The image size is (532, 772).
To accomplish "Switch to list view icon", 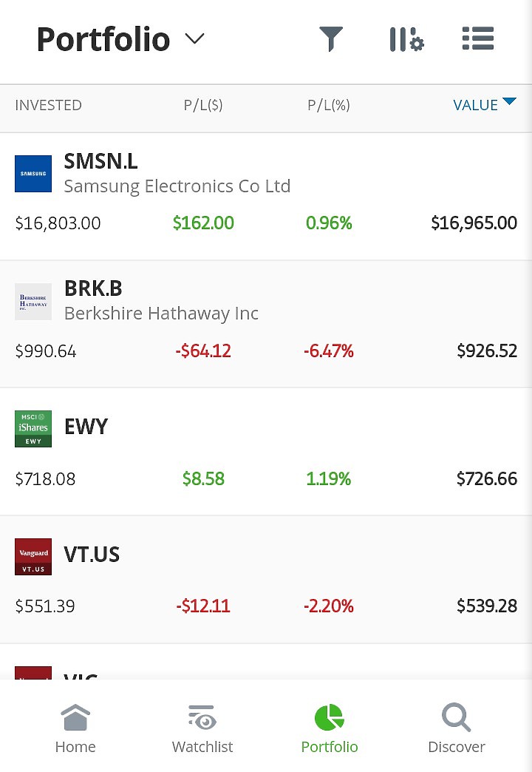I will pos(478,38).
